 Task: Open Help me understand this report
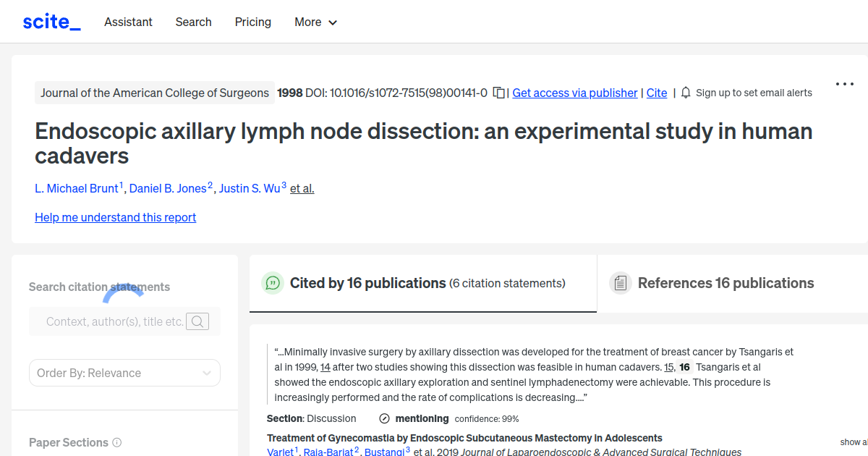pyautogui.click(x=115, y=217)
